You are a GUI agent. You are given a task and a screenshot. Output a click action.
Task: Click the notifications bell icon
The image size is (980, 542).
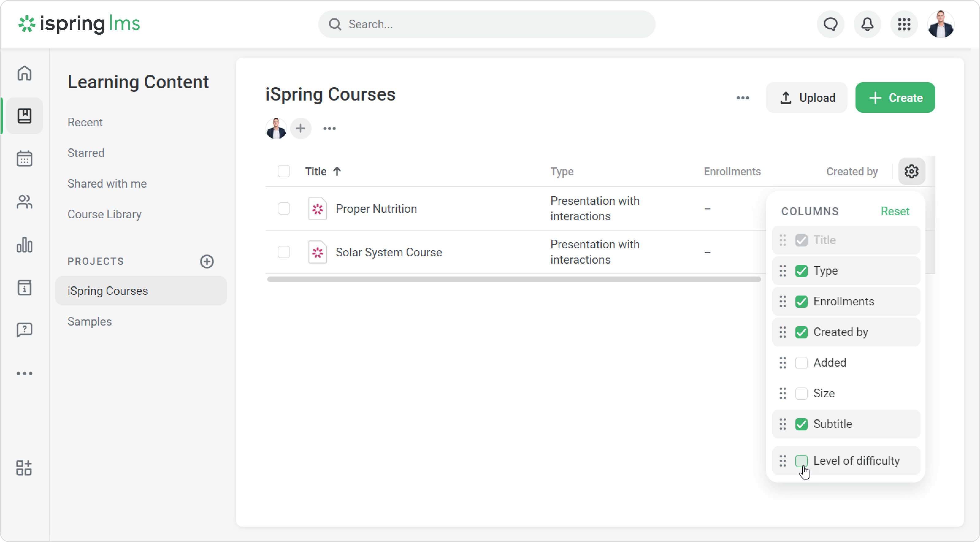[x=867, y=24]
